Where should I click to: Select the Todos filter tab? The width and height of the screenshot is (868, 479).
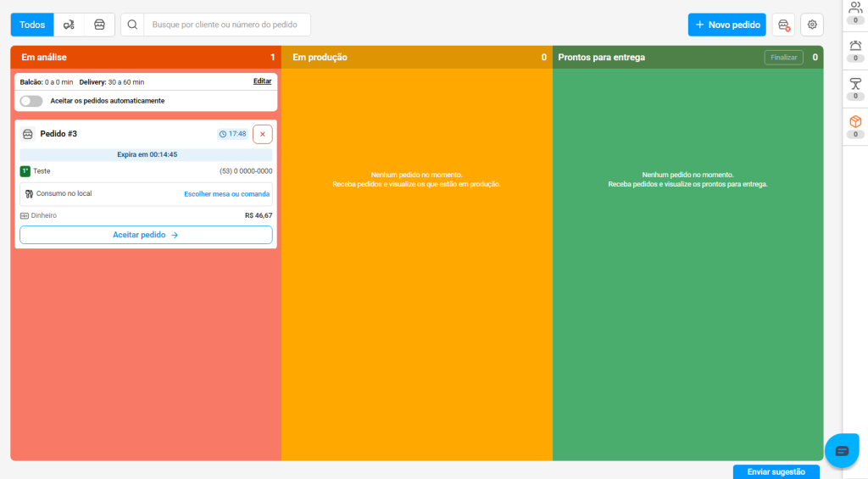click(32, 25)
